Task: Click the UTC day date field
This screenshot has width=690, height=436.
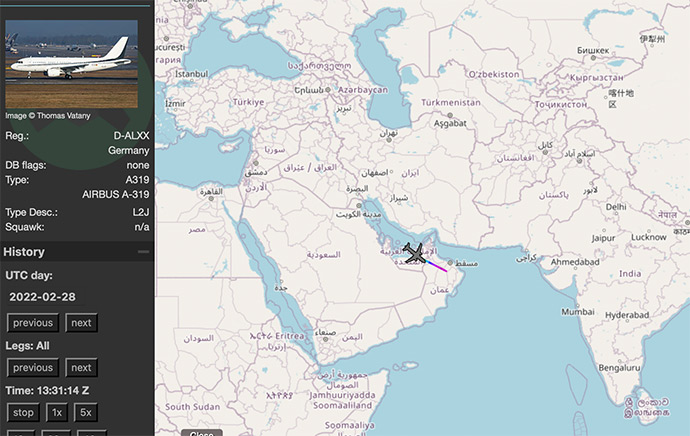Action: click(42, 297)
